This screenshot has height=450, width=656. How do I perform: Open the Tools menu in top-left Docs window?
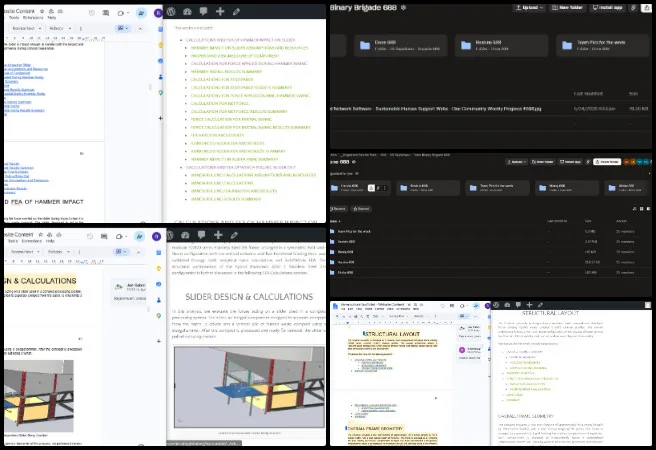tap(14, 18)
